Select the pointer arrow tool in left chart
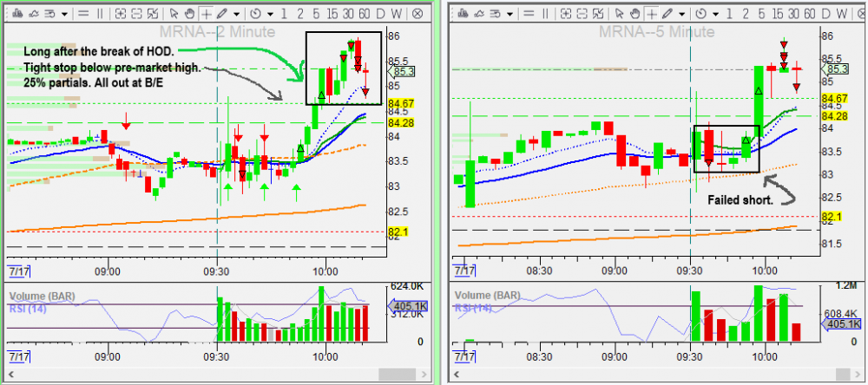The image size is (868, 385). pyautogui.click(x=174, y=14)
